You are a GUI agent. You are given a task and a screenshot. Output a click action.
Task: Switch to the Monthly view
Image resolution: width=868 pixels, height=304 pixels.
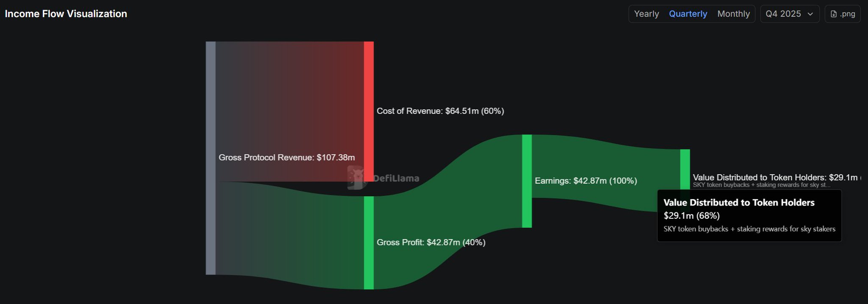pos(733,14)
